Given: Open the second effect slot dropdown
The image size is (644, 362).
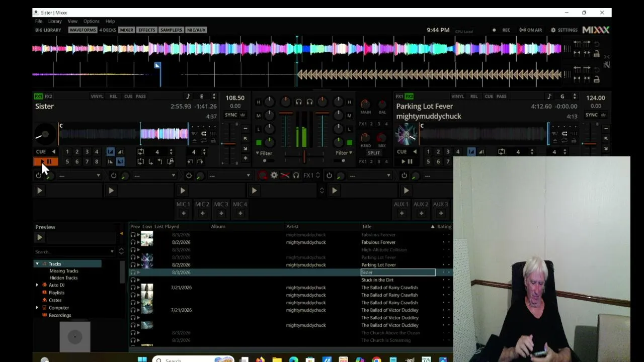Looking at the screenshot, I should [x=154, y=175].
